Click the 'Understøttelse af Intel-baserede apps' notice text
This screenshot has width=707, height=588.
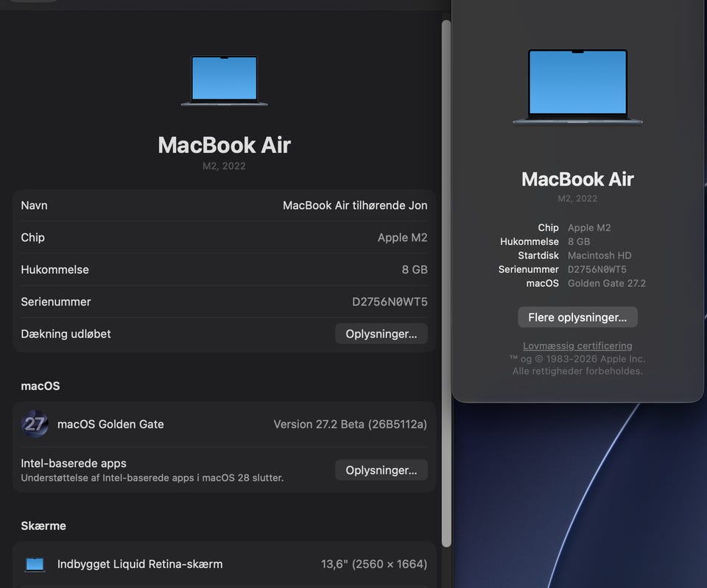[x=152, y=478]
